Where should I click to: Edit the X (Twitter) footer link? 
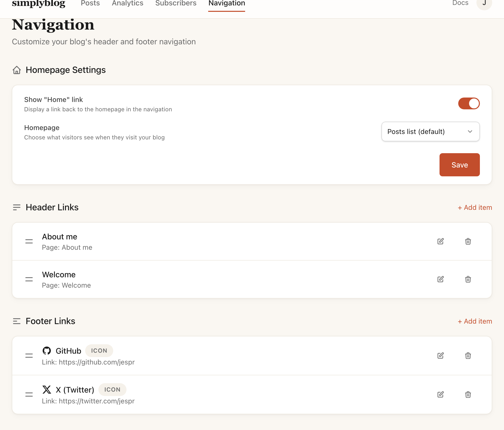(x=440, y=395)
